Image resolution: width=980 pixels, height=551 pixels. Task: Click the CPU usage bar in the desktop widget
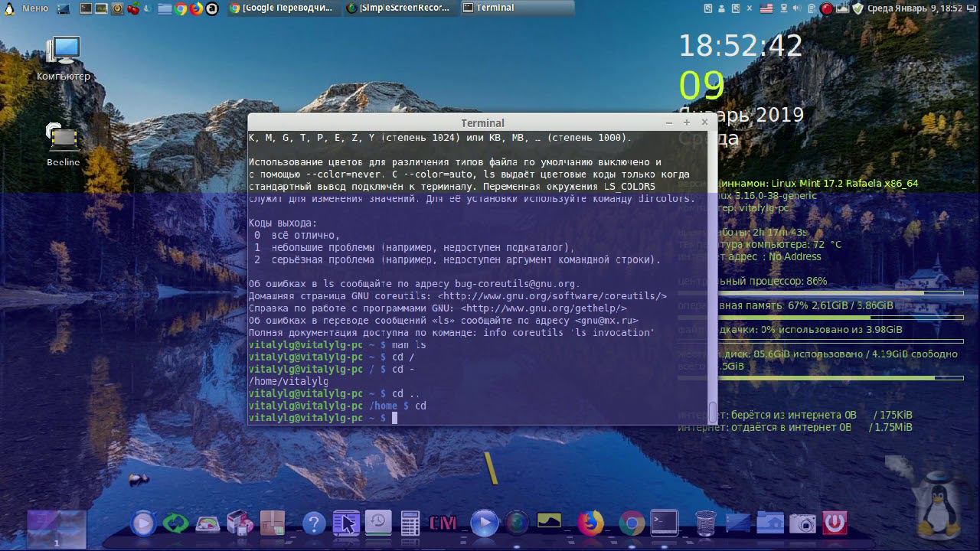[x=820, y=293]
